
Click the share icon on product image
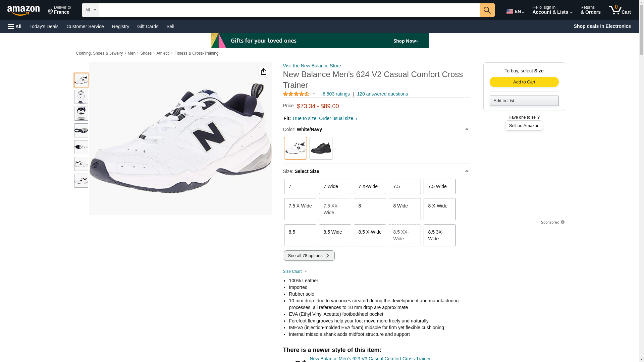coord(263,71)
